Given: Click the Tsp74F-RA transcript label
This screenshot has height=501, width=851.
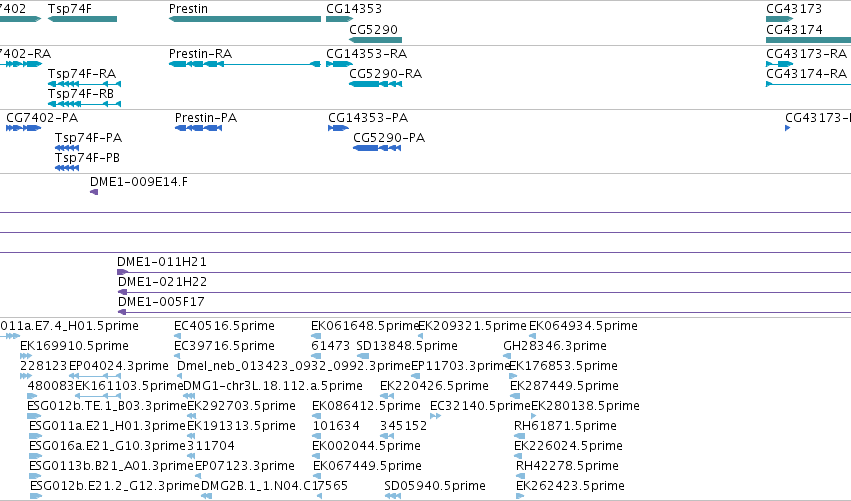Looking at the screenshot, I should click(82, 74).
